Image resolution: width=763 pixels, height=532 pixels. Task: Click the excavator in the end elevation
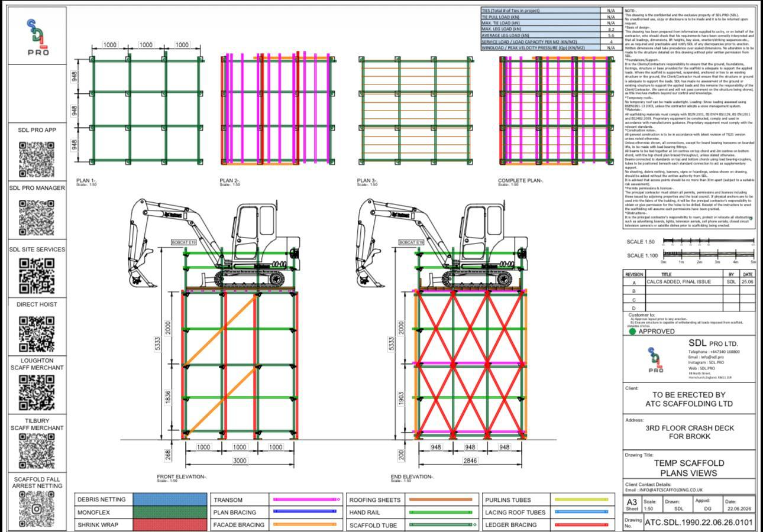click(x=444, y=244)
